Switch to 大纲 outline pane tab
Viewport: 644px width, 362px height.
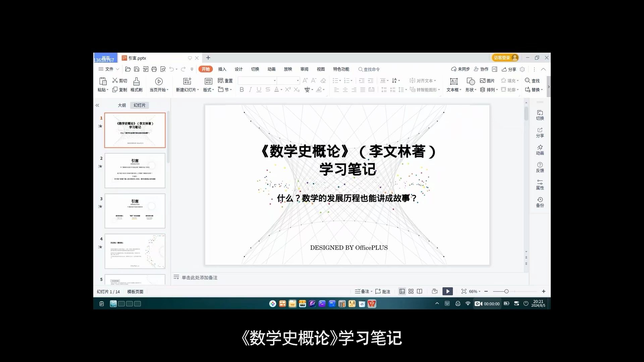(x=122, y=105)
